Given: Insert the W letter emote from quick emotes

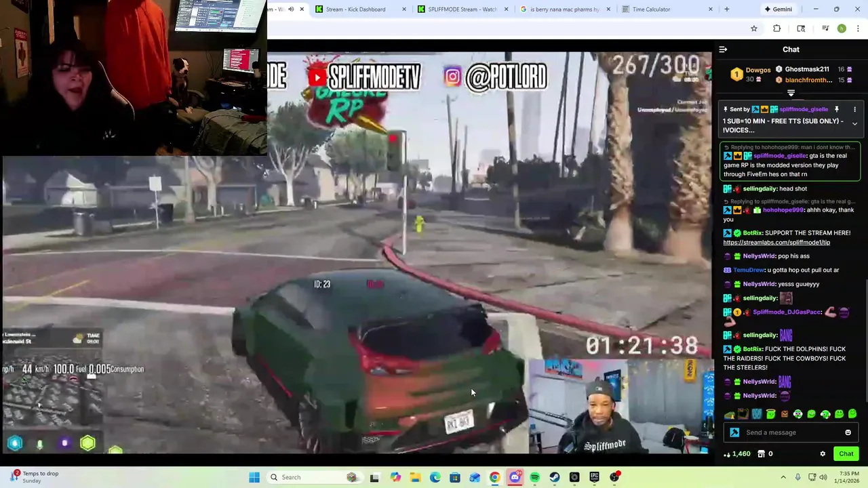Looking at the screenshot, I should point(757,414).
